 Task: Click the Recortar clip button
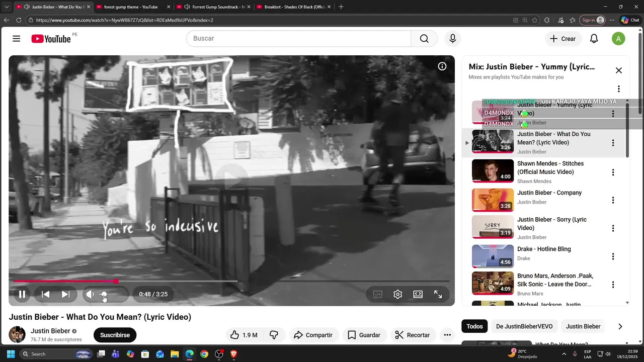click(413, 335)
